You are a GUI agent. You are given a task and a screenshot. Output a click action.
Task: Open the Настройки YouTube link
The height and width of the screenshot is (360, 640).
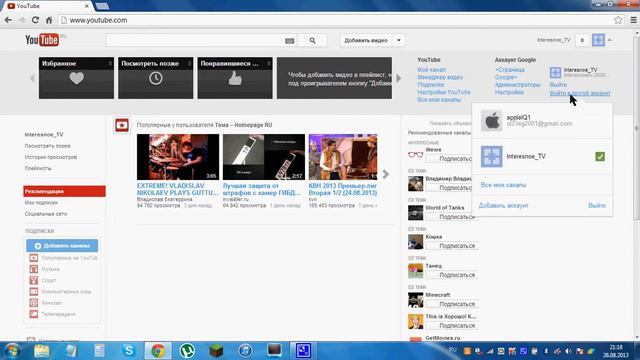tap(444, 92)
